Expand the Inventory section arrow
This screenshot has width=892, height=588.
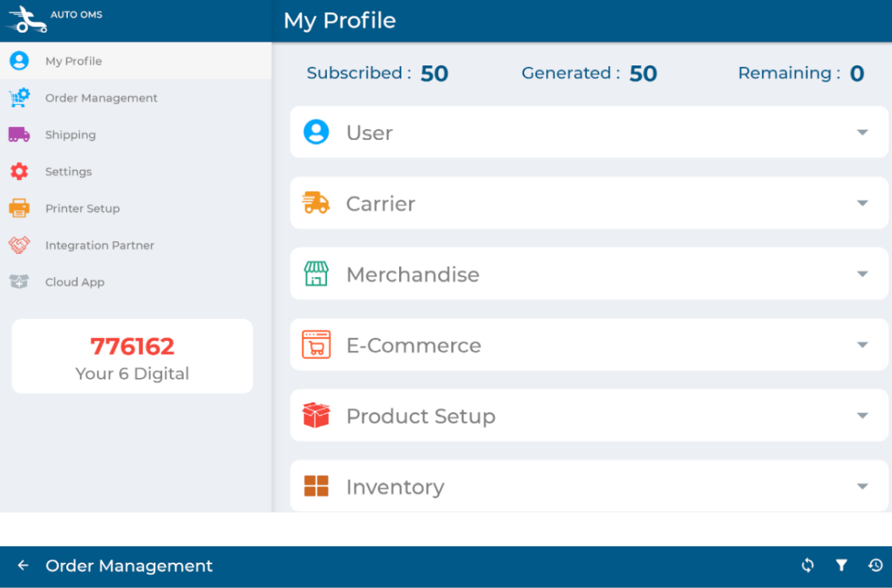[863, 486]
